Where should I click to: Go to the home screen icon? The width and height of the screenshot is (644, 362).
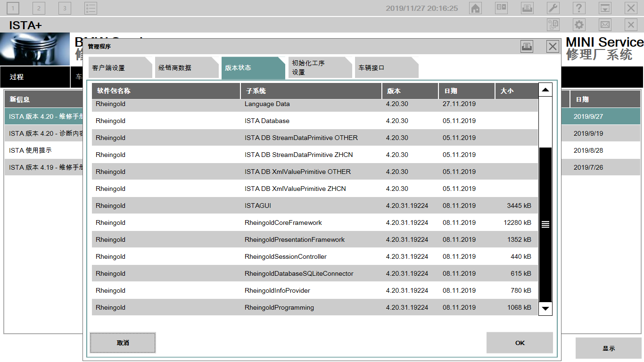pyautogui.click(x=476, y=8)
